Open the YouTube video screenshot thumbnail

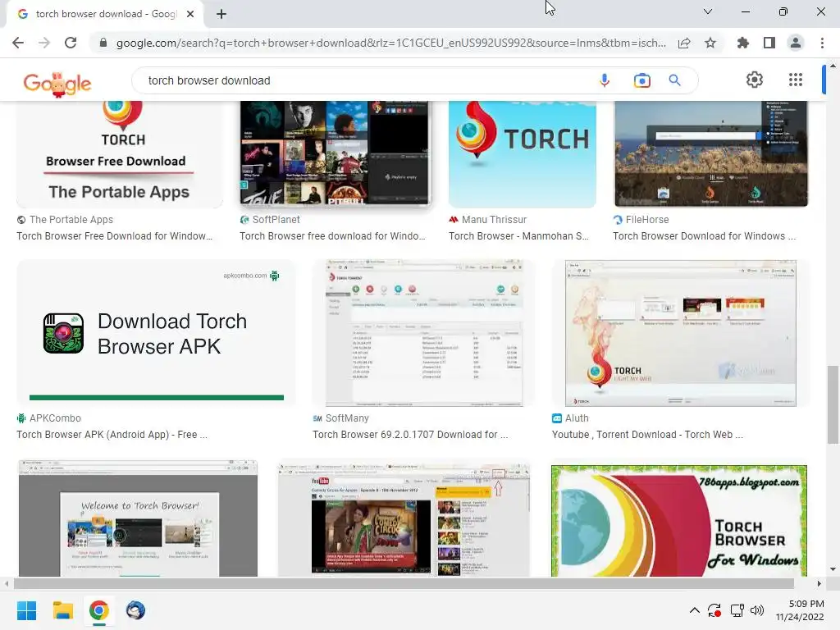click(404, 518)
